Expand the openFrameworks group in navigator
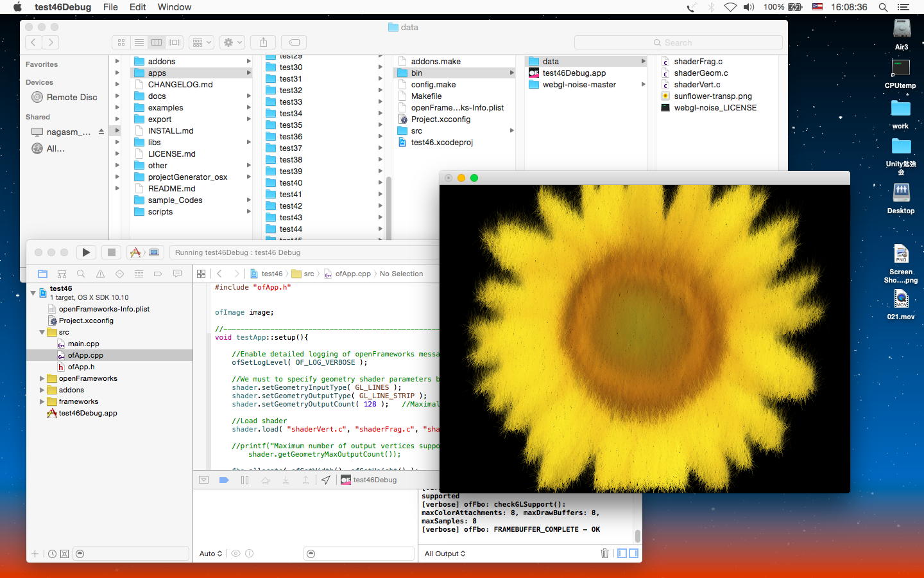Viewport: 924px width, 578px height. (x=42, y=378)
